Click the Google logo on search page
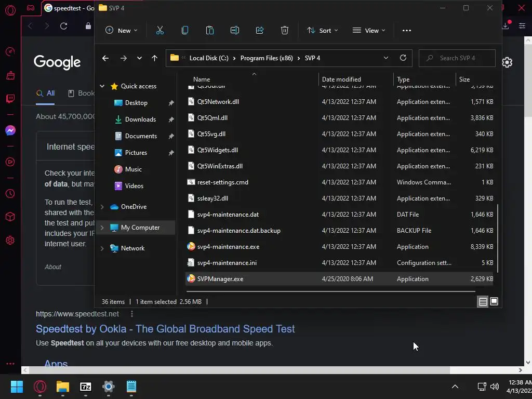Viewport: 532px width, 399px height. (57, 62)
